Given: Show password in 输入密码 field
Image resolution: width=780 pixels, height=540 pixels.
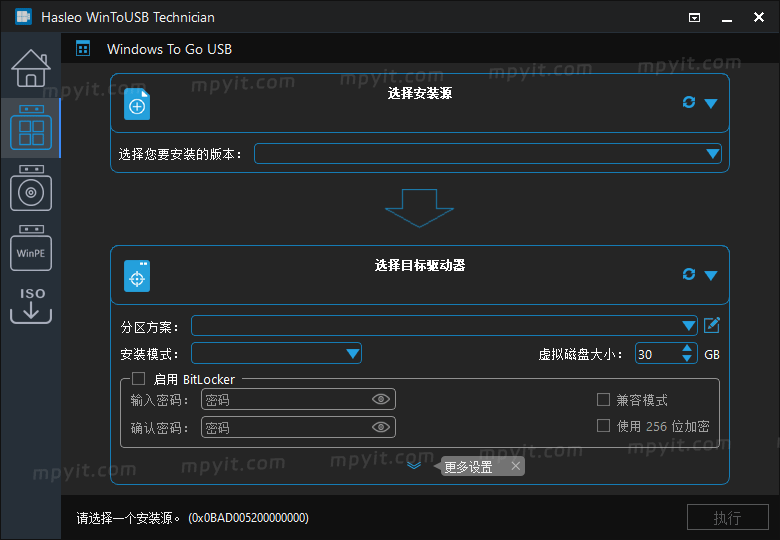Looking at the screenshot, I should pyautogui.click(x=381, y=399).
